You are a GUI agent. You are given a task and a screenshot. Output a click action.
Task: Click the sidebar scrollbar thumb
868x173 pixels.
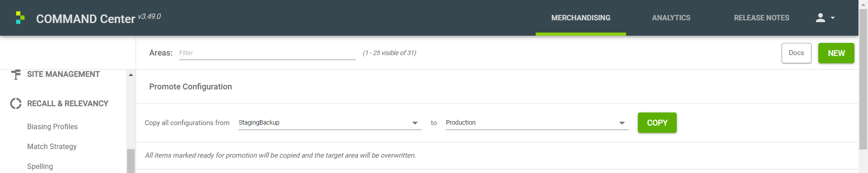pos(131,161)
